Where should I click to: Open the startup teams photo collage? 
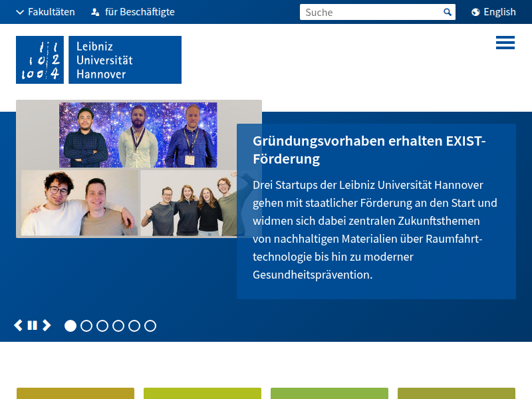[x=138, y=169]
